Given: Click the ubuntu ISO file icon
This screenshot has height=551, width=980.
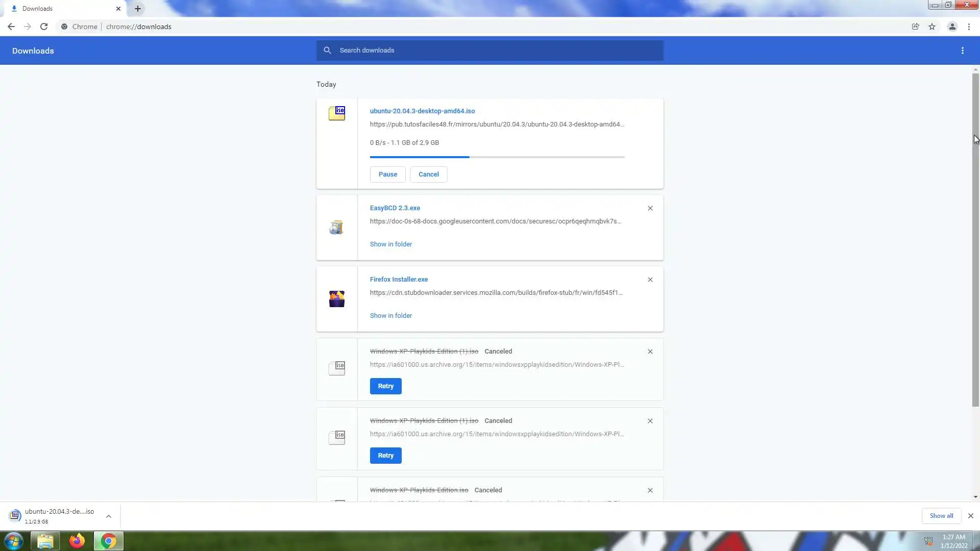Looking at the screenshot, I should [x=337, y=113].
